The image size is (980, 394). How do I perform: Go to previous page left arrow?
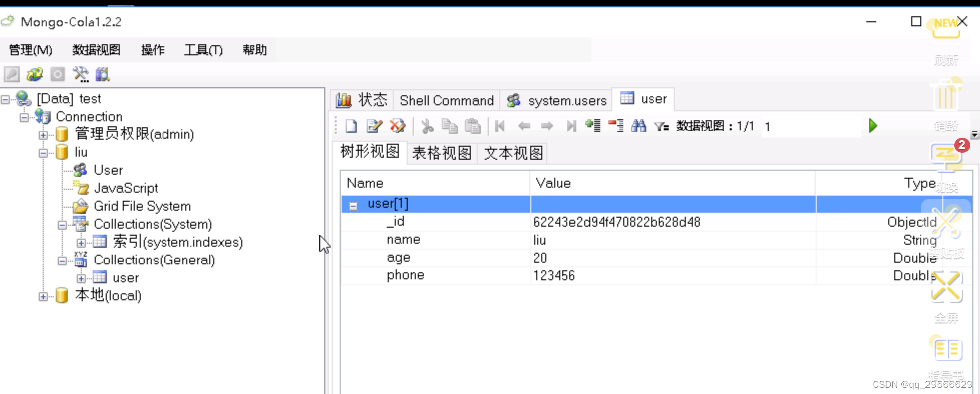click(x=524, y=126)
